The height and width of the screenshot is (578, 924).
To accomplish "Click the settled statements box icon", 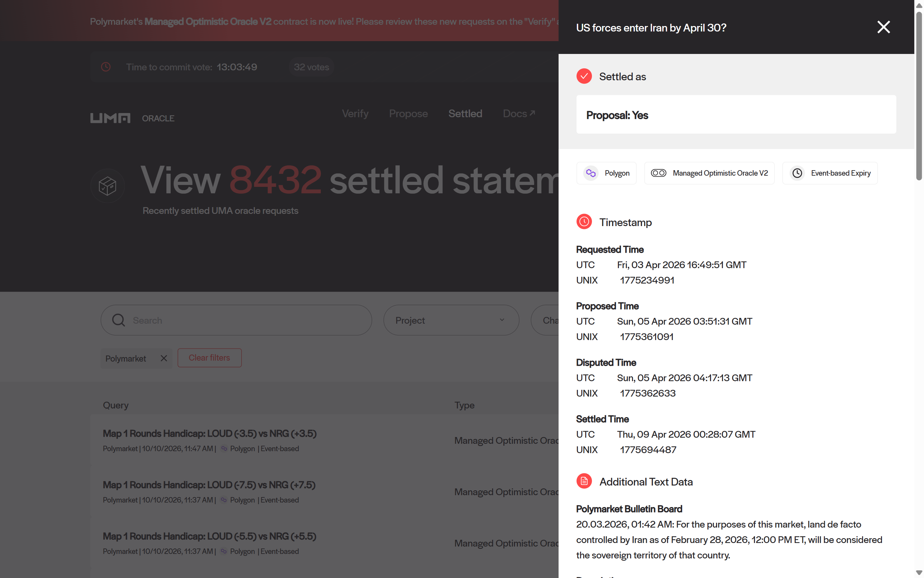I will (x=107, y=186).
